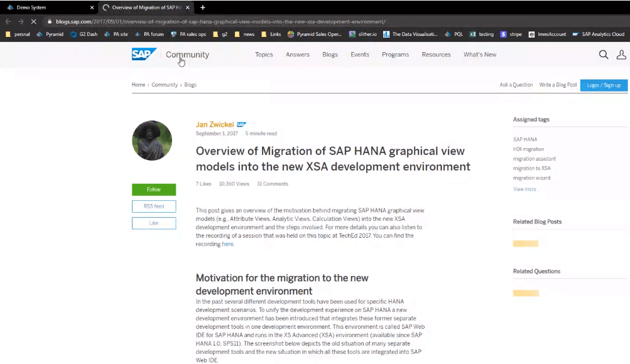Click the browser forward arrow
Viewport: 630px width, 364px height.
tap(21, 22)
